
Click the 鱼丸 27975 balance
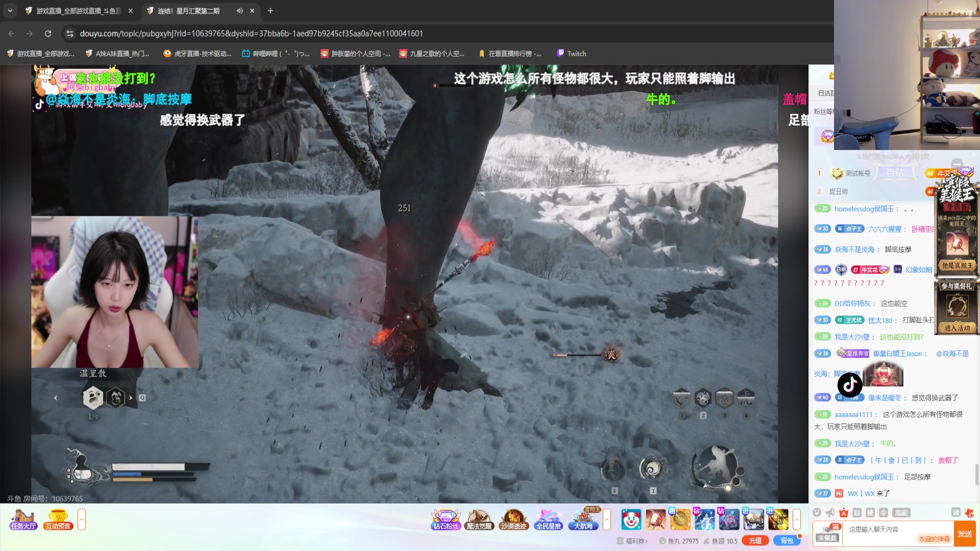(x=679, y=541)
